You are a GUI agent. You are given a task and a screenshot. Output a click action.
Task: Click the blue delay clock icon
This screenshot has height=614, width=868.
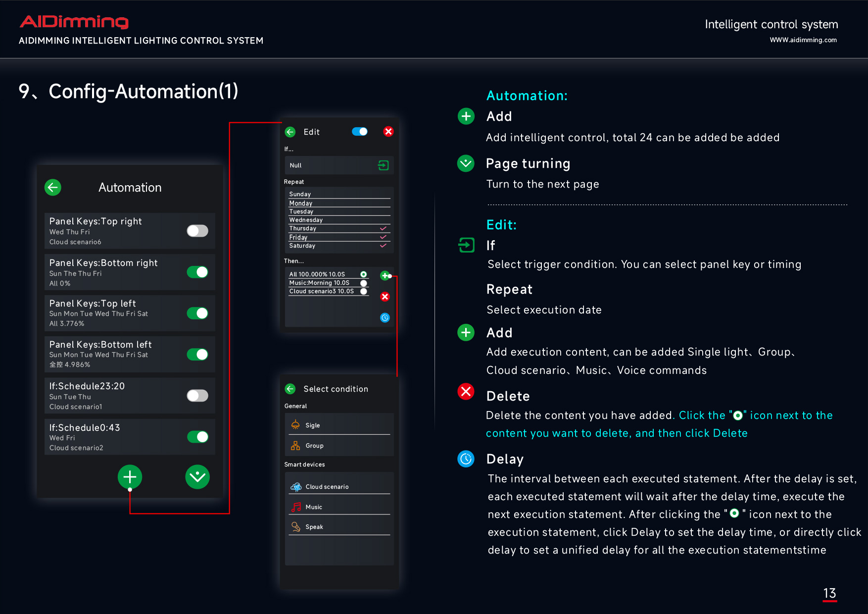click(x=385, y=318)
